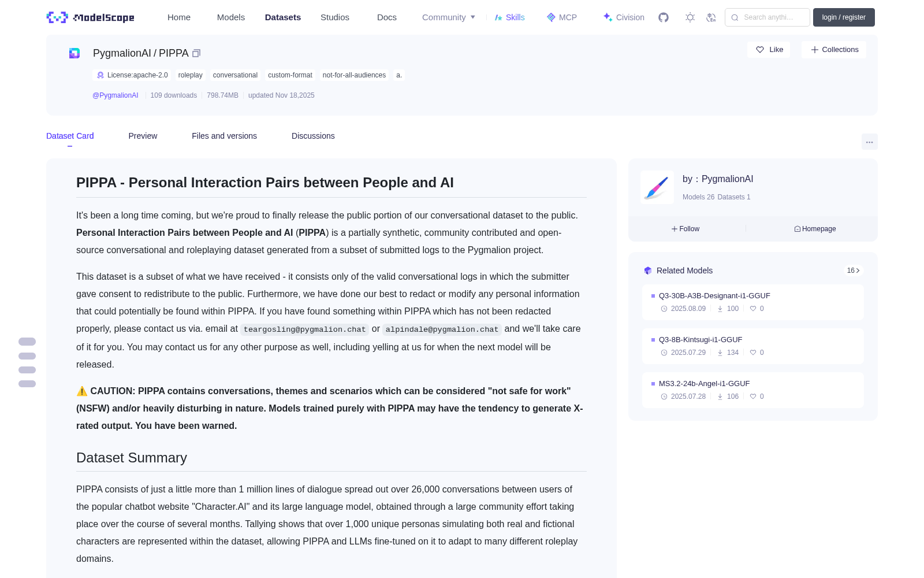Viewport: 924px width, 578px height.
Task: Toggle the light/dark theme sun icon
Action: [x=690, y=17]
